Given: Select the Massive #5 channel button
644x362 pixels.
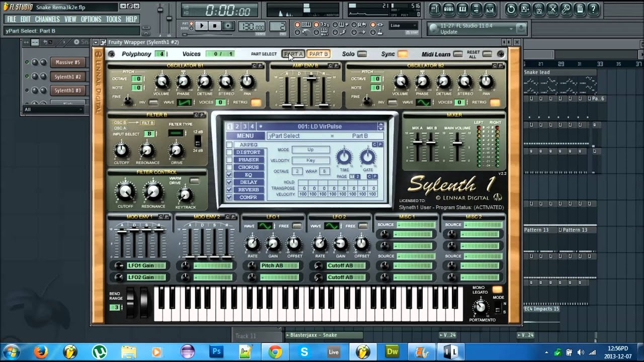Looking at the screenshot, I should 67,62.
